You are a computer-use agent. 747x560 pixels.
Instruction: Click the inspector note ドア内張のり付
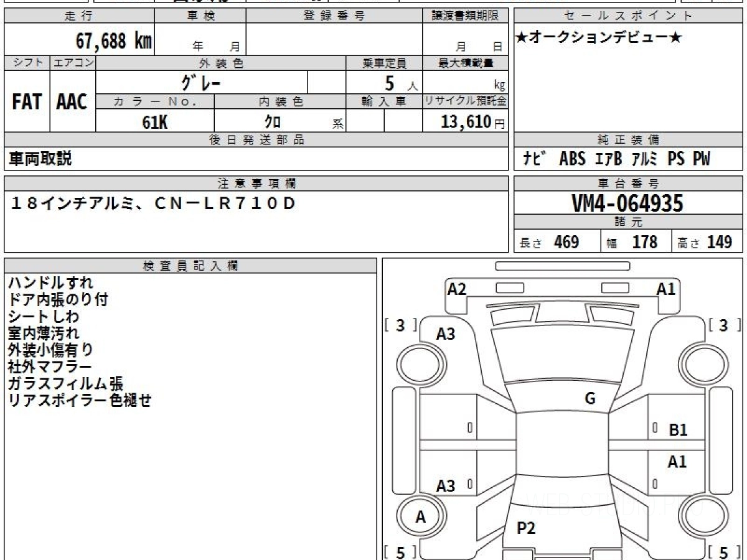(58, 300)
